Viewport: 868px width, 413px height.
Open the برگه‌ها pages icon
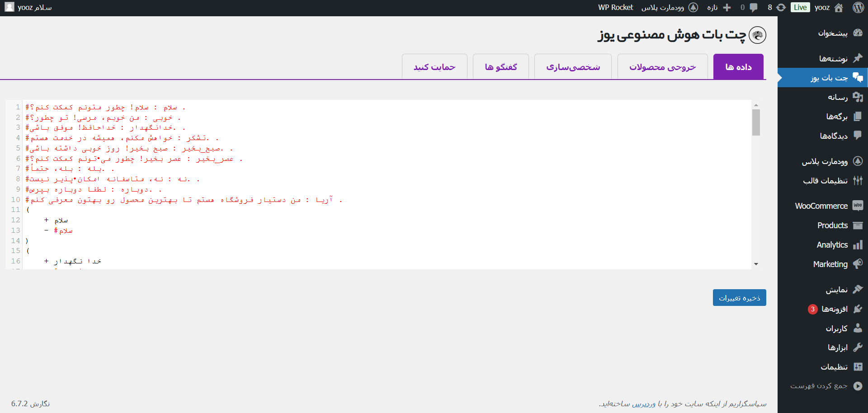(x=858, y=116)
